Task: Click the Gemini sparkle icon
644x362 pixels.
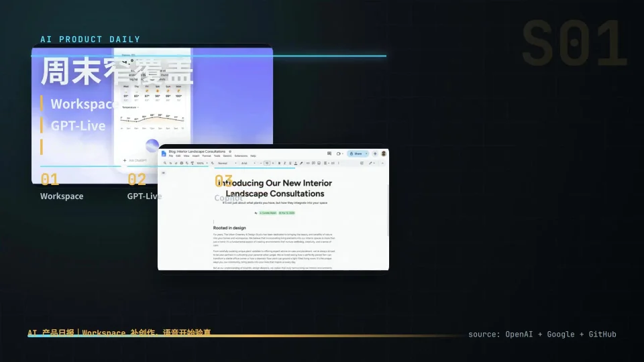Action: 375,154
